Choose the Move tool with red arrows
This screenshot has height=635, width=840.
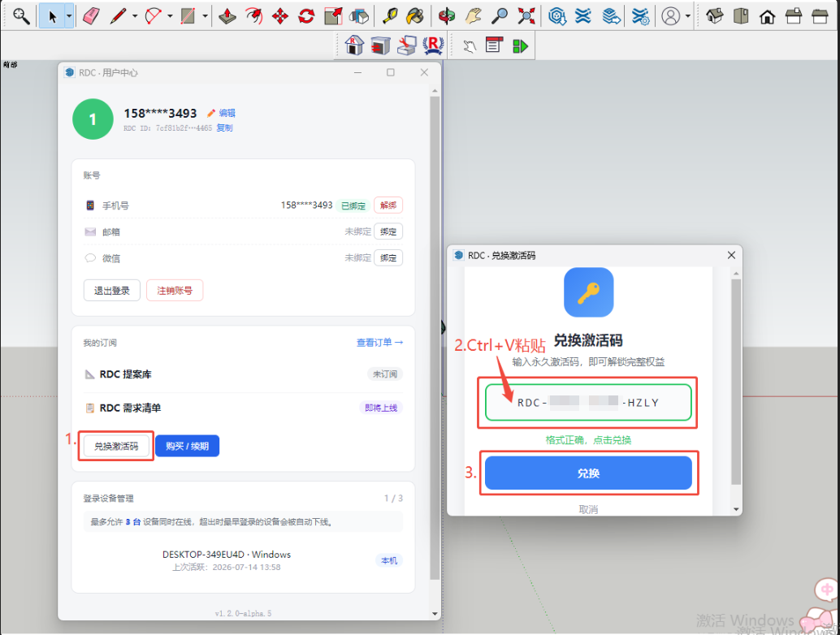[280, 16]
